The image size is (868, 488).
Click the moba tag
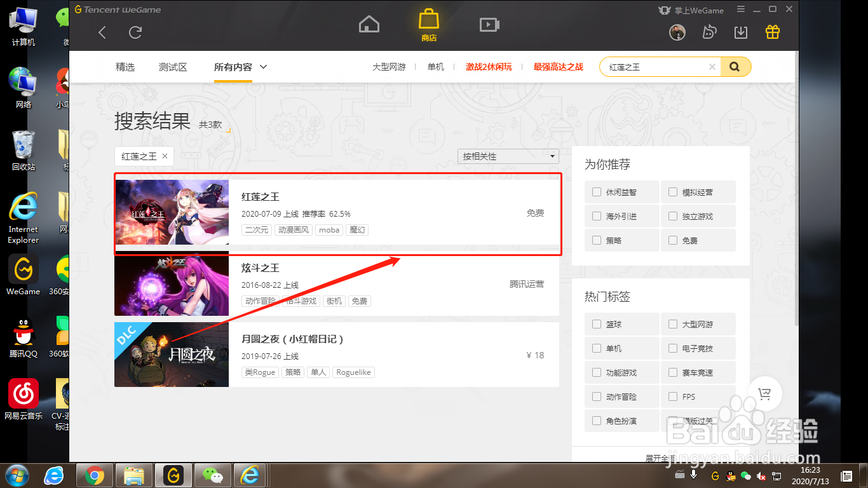pos(329,230)
